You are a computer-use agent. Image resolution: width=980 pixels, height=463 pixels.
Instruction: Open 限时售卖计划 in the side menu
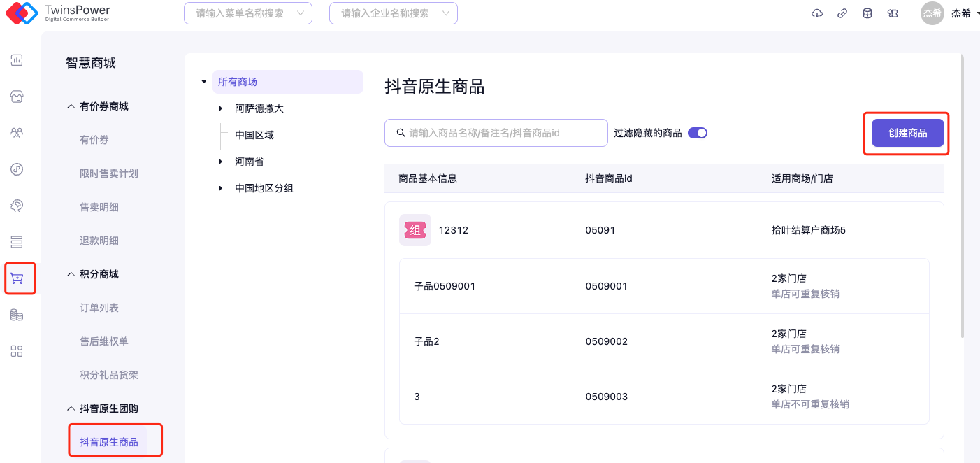(109, 173)
